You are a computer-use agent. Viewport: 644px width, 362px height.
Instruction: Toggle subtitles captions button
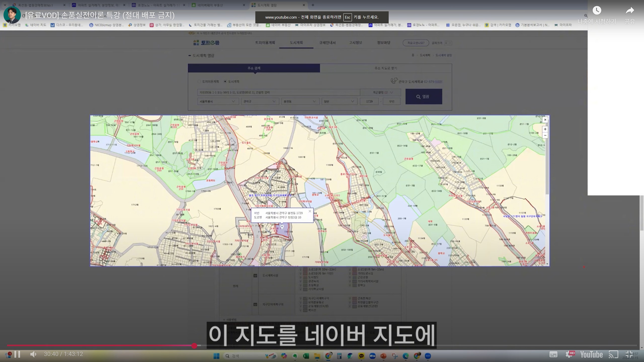[553, 354]
